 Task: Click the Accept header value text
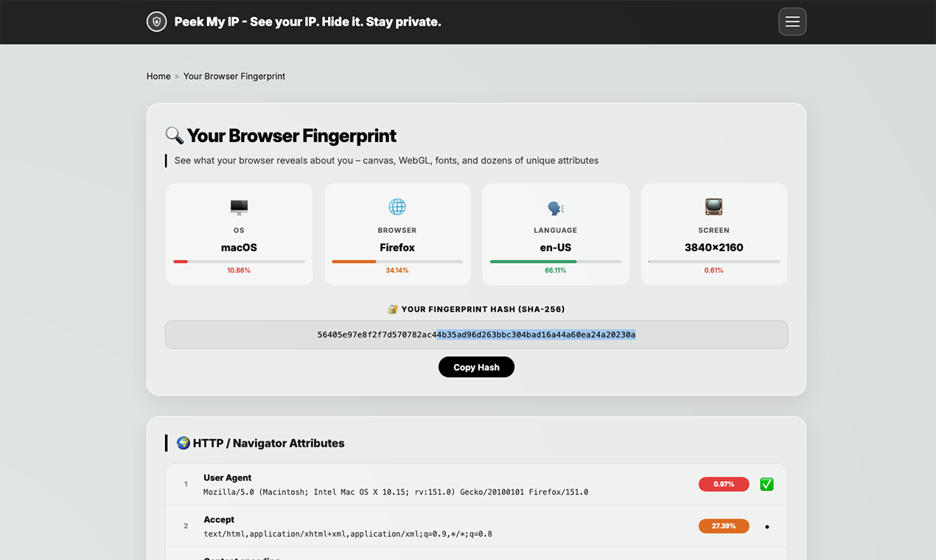348,534
